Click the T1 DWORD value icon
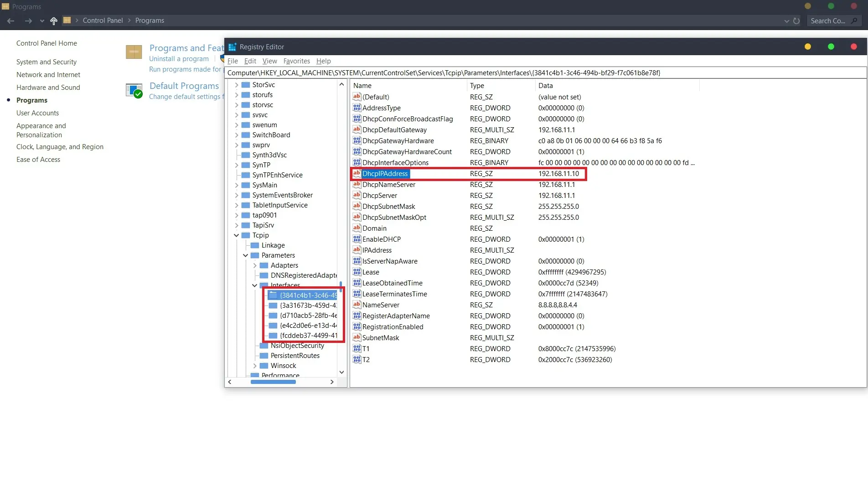The image size is (868, 487). (357, 349)
